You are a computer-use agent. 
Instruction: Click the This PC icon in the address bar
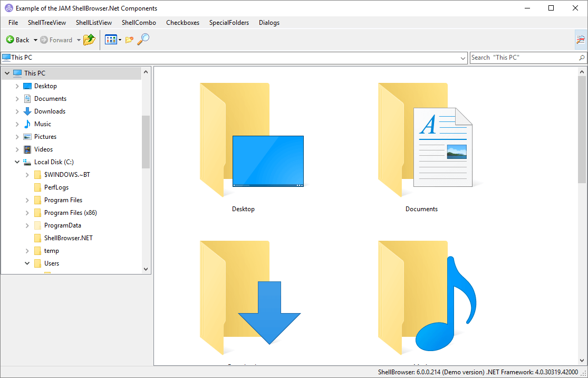(x=7, y=57)
